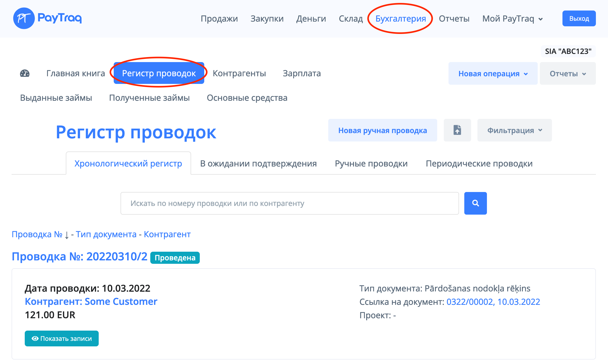Go to Главная книга section
608x364 pixels.
pos(76,73)
